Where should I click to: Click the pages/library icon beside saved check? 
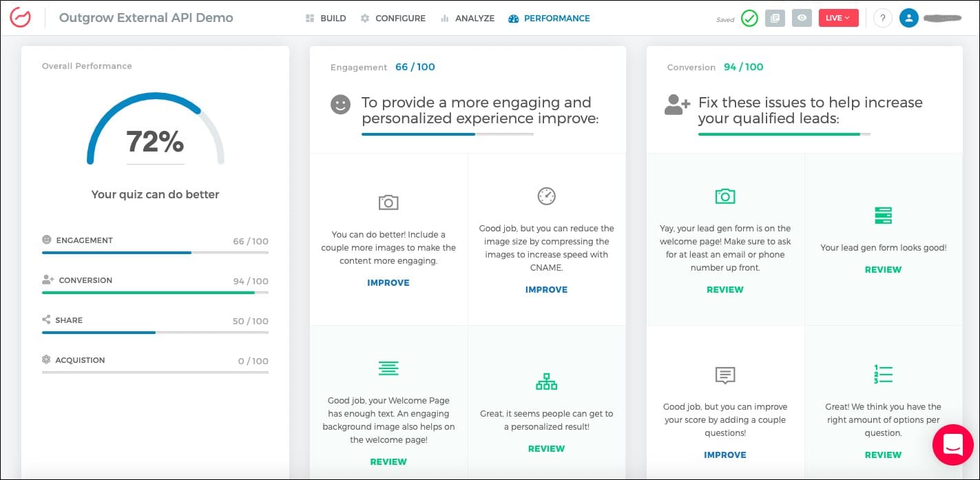pyautogui.click(x=775, y=18)
